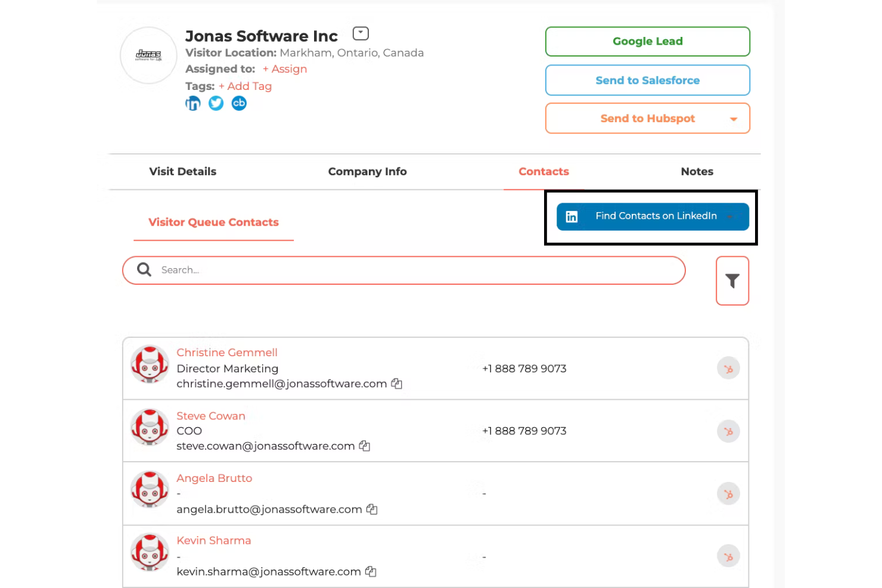
Task: Click the contacts Search input field
Action: (x=404, y=270)
